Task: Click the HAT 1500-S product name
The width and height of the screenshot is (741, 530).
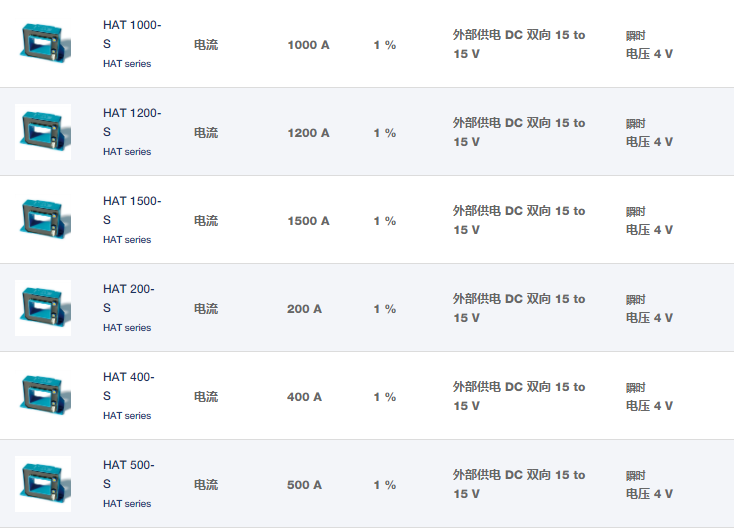Action: tap(131, 210)
